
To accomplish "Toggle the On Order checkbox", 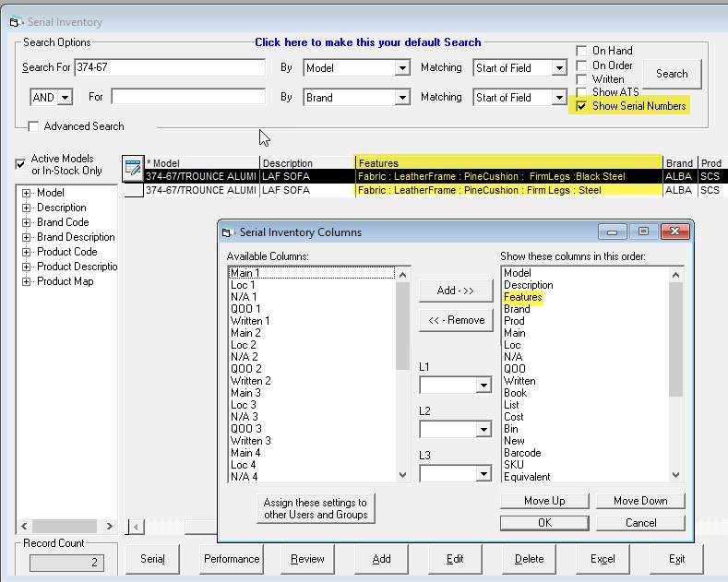I will click(581, 65).
